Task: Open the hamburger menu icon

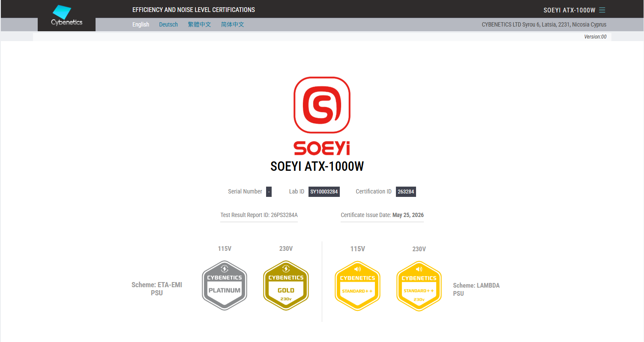Action: click(602, 10)
